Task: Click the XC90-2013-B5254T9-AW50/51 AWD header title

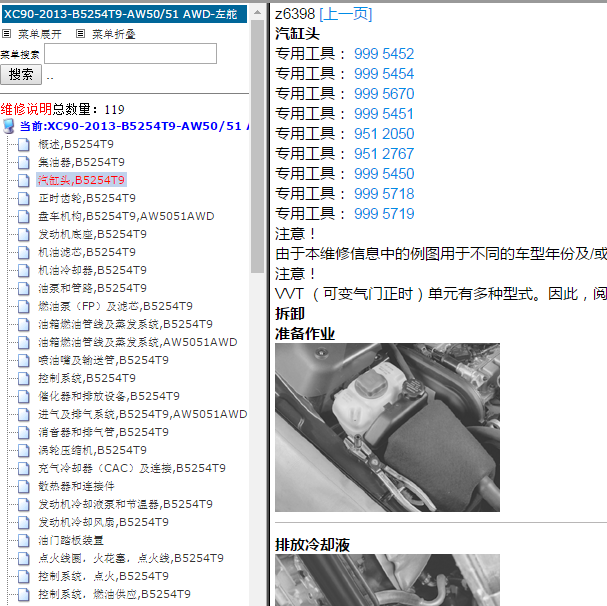Action: [124, 14]
